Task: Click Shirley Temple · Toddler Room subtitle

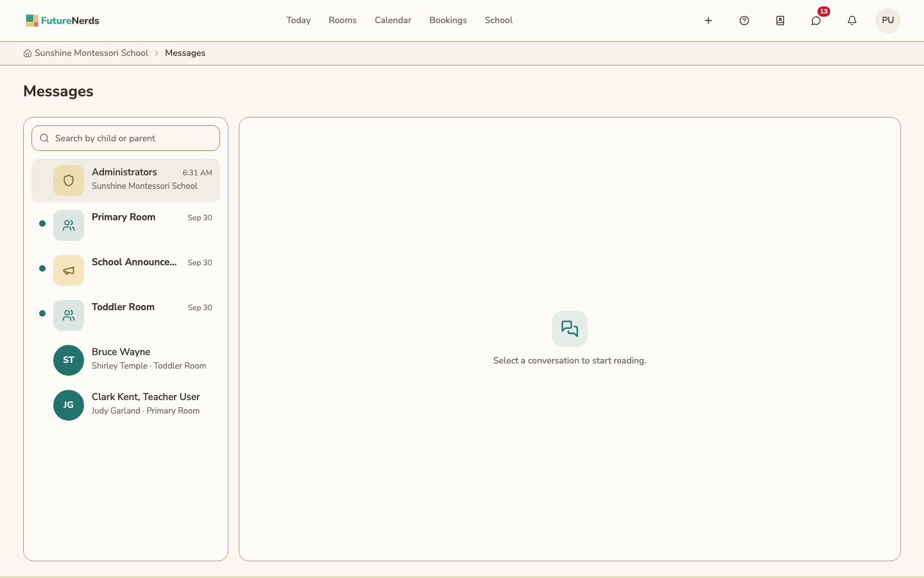Action: click(149, 366)
